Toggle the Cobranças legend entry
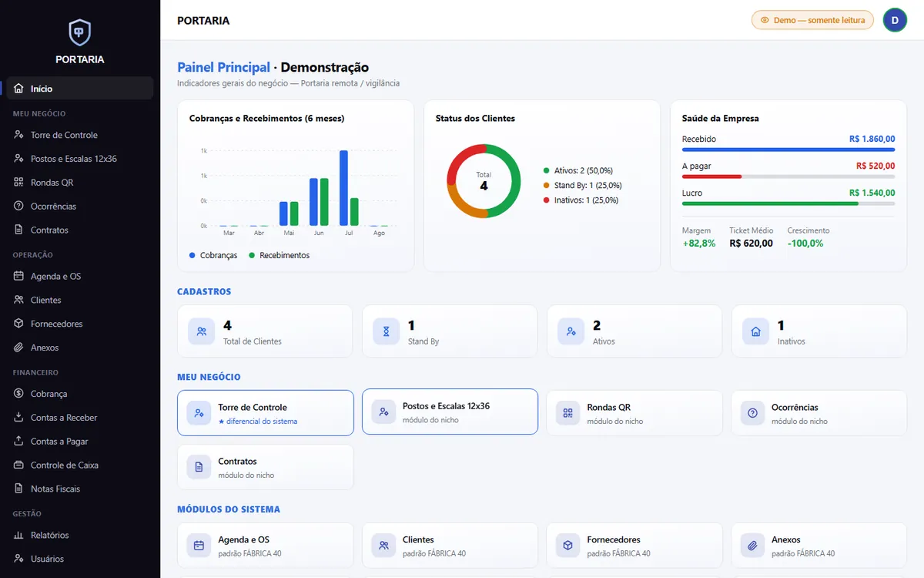The image size is (924, 578). tap(213, 255)
